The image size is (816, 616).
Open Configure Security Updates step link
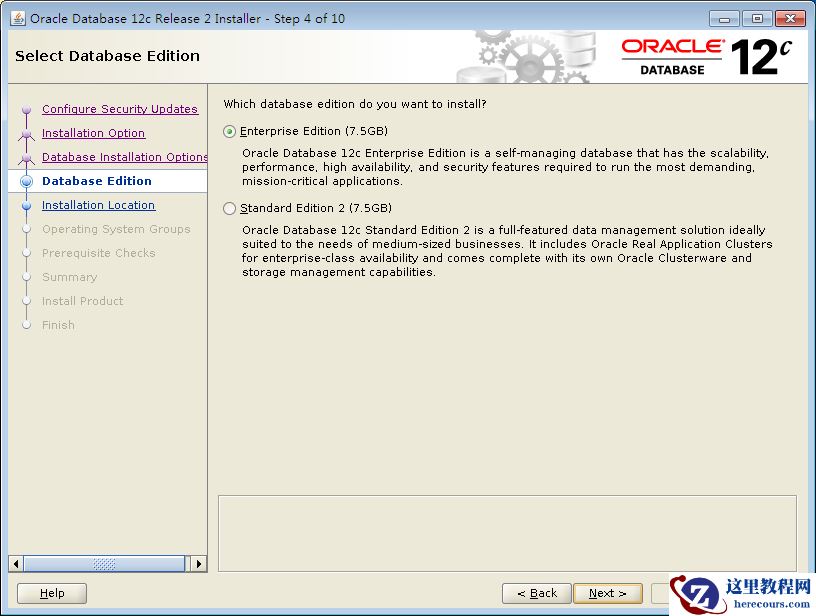[x=120, y=109]
